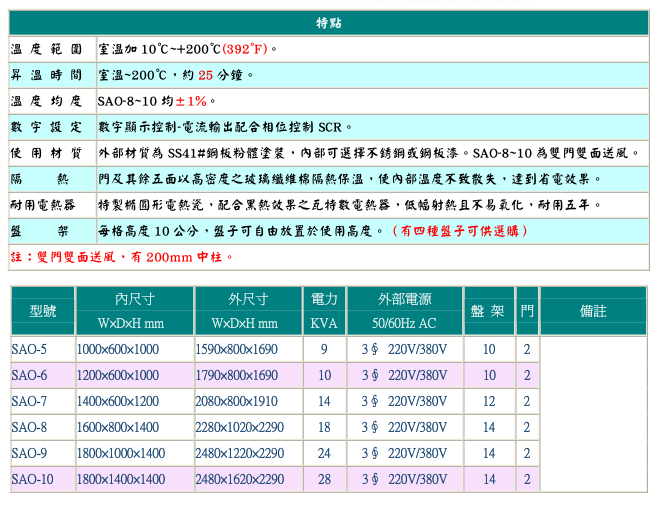Select the SAO-10 model cell
661x505 pixels.
[32, 480]
